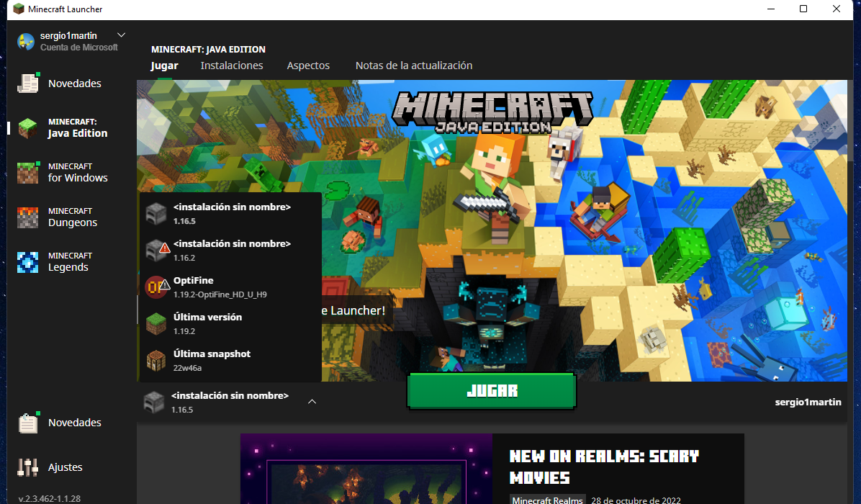
Task: Click the bottom Novedades clipboard icon
Action: pyautogui.click(x=27, y=423)
